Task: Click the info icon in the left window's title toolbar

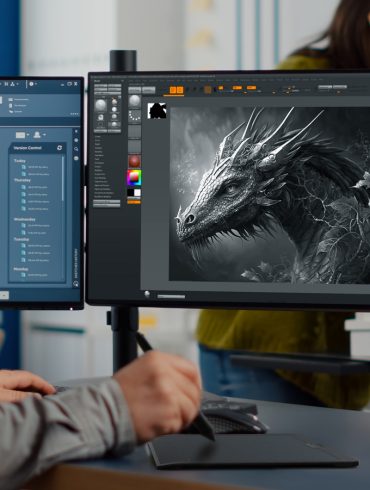Action: [x=31, y=84]
